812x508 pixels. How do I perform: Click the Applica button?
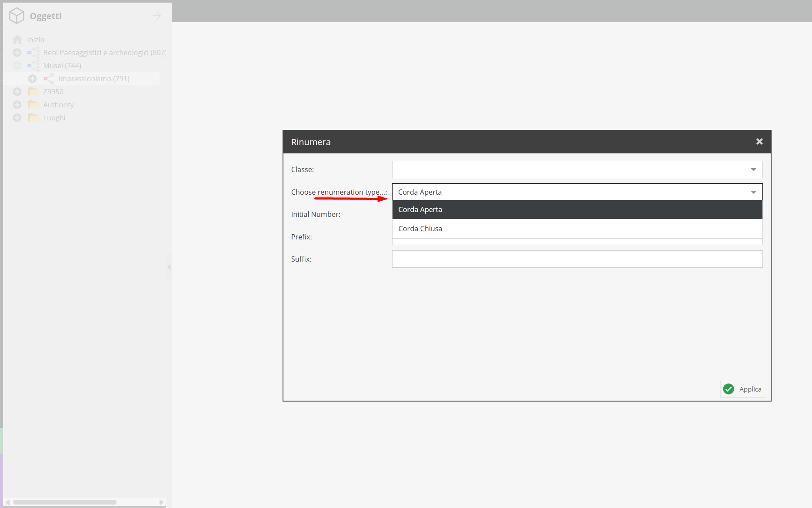tap(743, 389)
